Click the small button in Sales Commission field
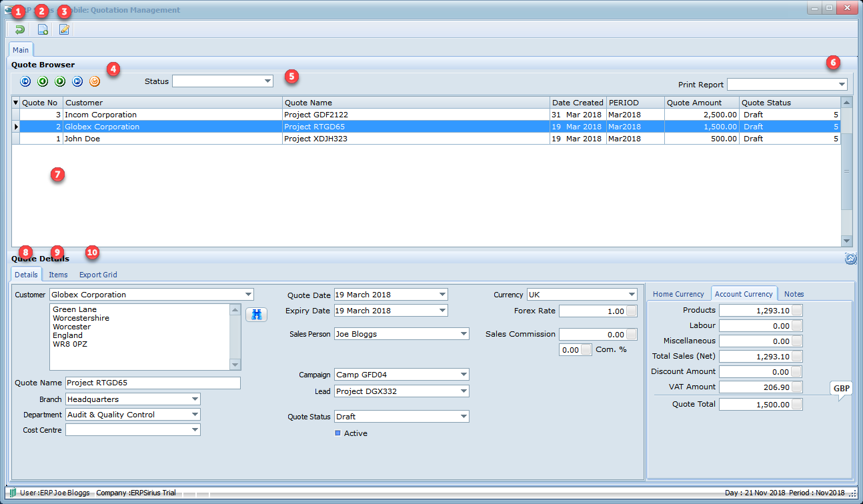 [x=632, y=334]
